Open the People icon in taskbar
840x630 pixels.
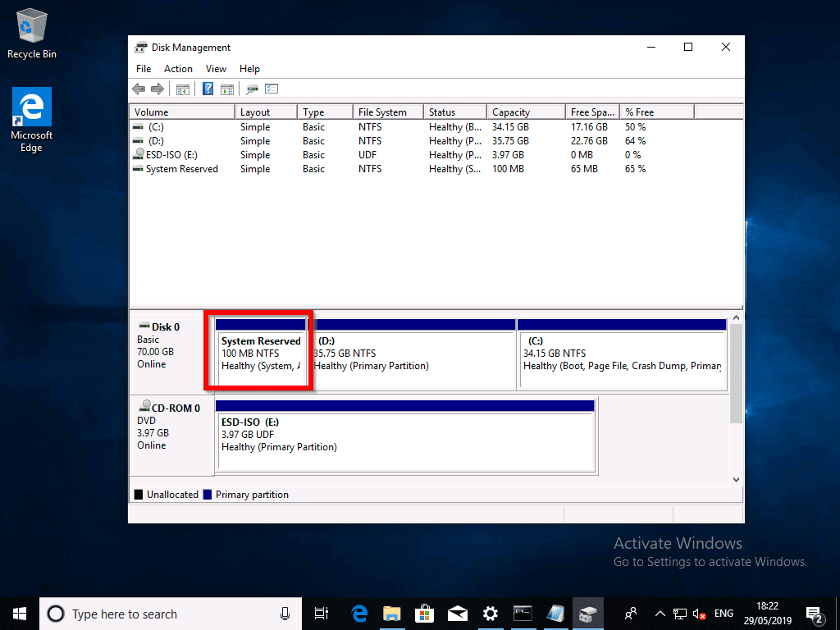tap(631, 614)
